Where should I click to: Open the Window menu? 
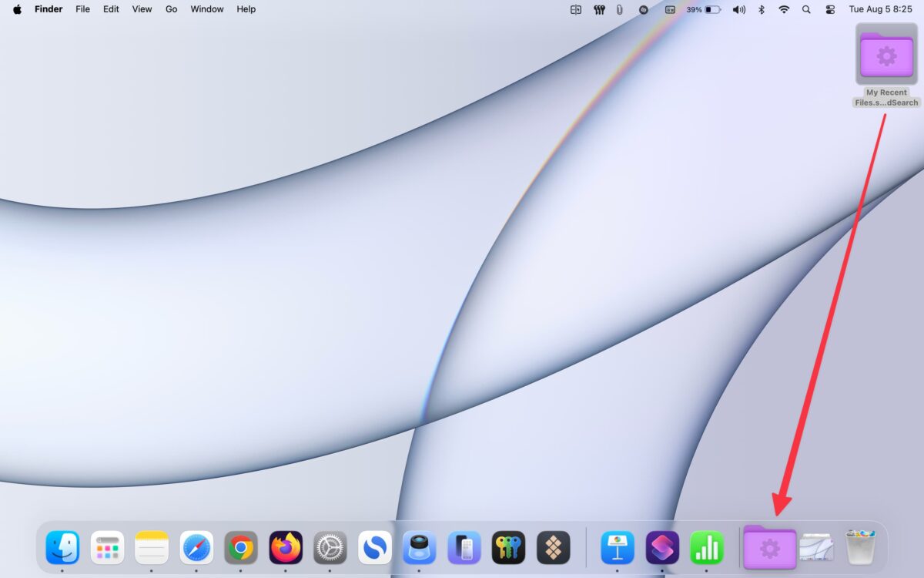coord(207,9)
